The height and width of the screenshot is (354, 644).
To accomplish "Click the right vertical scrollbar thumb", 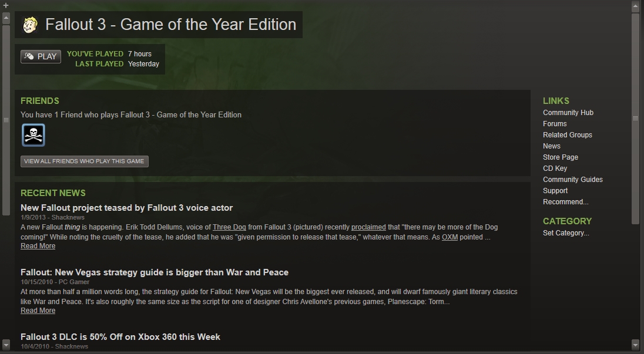I will tap(635, 117).
